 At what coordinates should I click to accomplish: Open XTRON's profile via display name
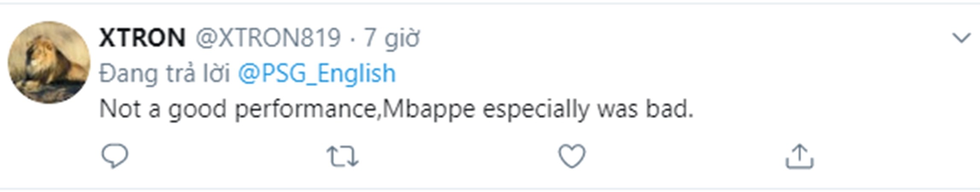(x=142, y=38)
